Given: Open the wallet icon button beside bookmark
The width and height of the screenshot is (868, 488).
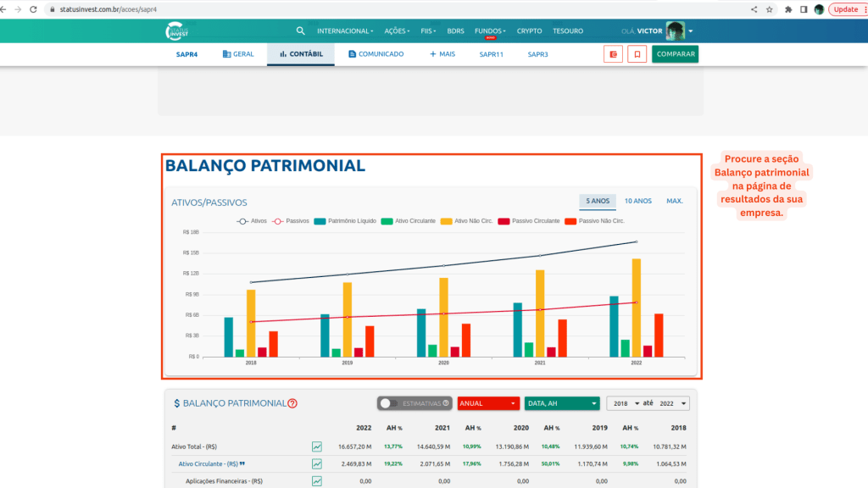Looking at the screenshot, I should (613, 54).
